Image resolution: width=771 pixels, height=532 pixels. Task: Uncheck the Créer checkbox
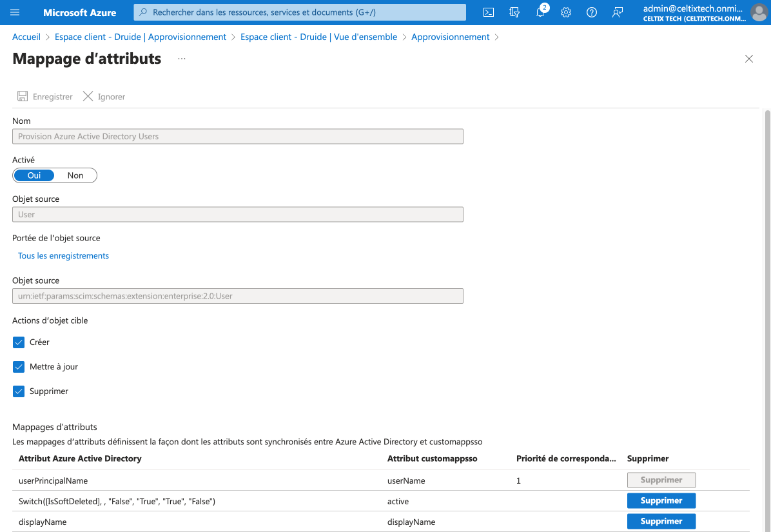point(19,342)
